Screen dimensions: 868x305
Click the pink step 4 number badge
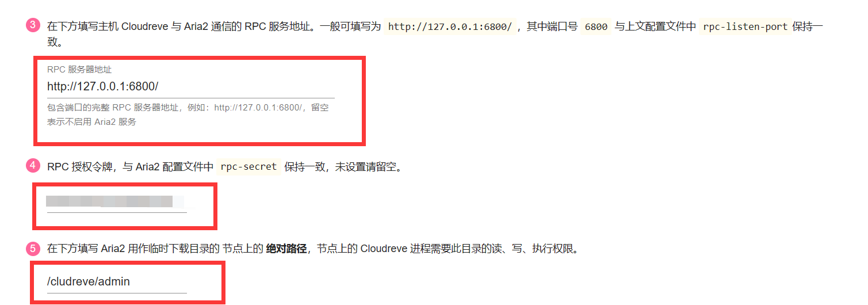[33, 166]
